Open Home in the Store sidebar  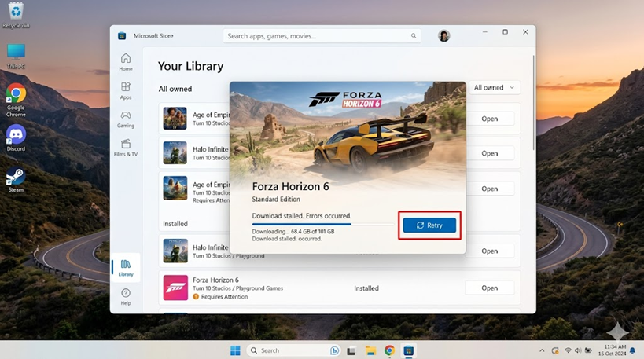coord(126,62)
